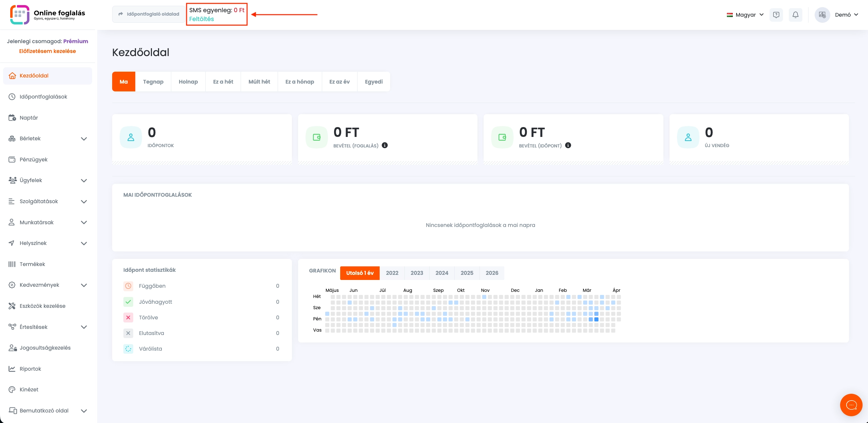The width and height of the screenshot is (868, 423).
Task: Open the orange chat support bubble
Action: [x=851, y=405]
